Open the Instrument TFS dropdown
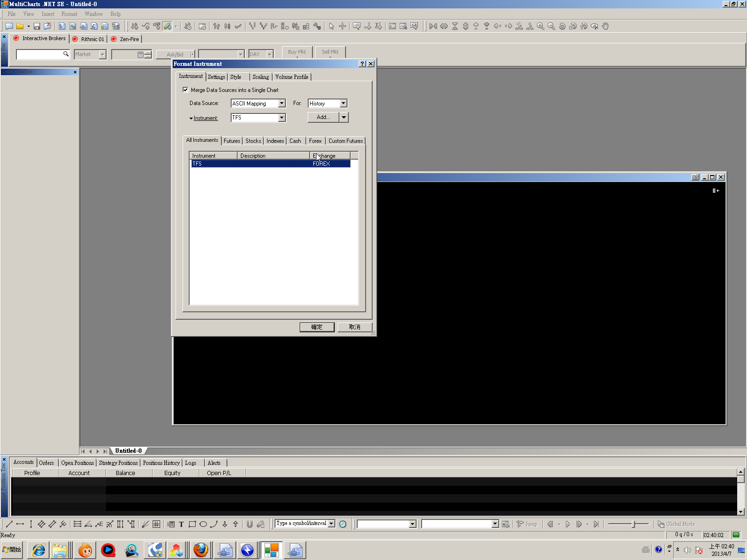Screen dimensions: 747x560 click(282, 118)
